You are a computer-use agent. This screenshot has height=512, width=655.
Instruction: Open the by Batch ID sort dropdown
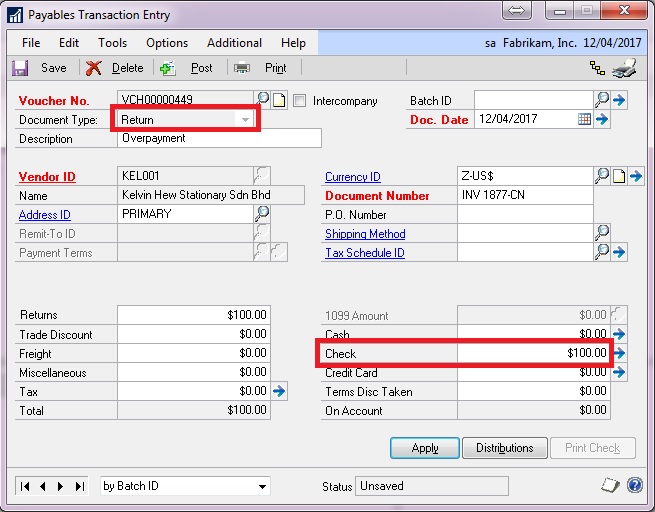tap(262, 487)
